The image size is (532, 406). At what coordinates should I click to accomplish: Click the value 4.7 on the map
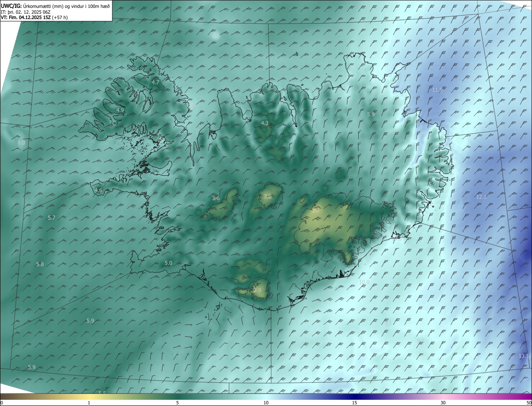click(155, 83)
